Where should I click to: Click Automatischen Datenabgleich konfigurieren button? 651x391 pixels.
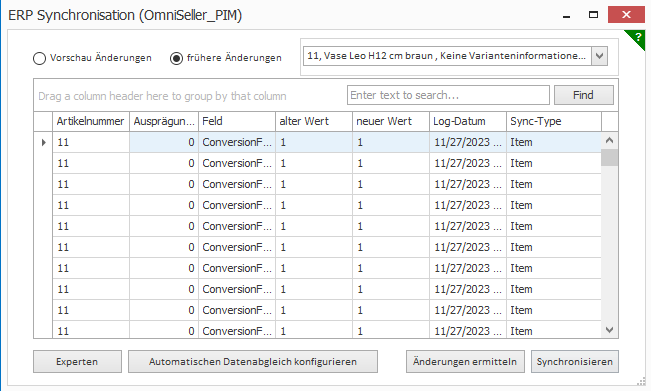tap(253, 362)
